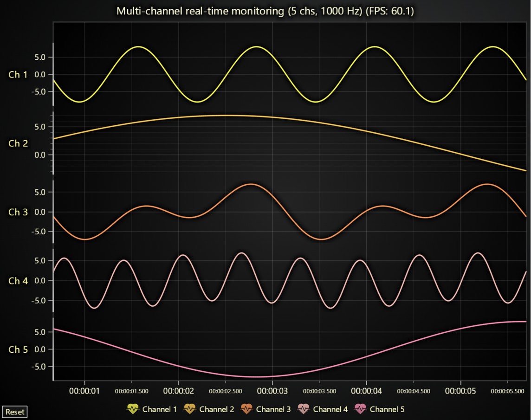Click the Channel 3 heart legend icon
This screenshot has width=531, height=420.
click(246, 409)
